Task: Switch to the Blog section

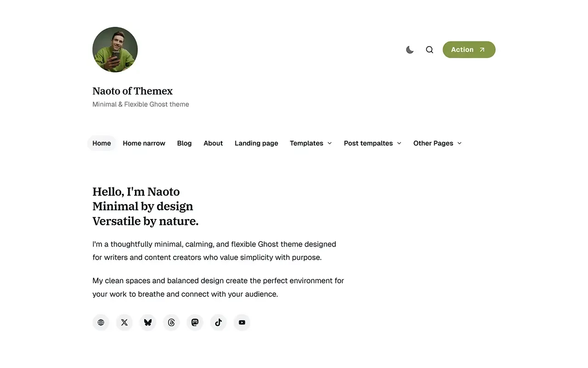Action: coord(184,143)
